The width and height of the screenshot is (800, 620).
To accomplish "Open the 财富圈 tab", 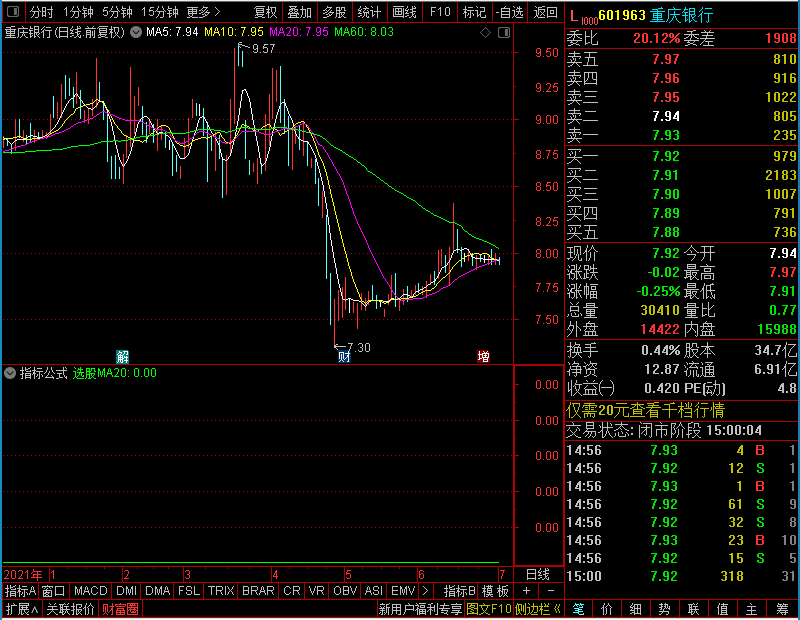I will point(120,609).
